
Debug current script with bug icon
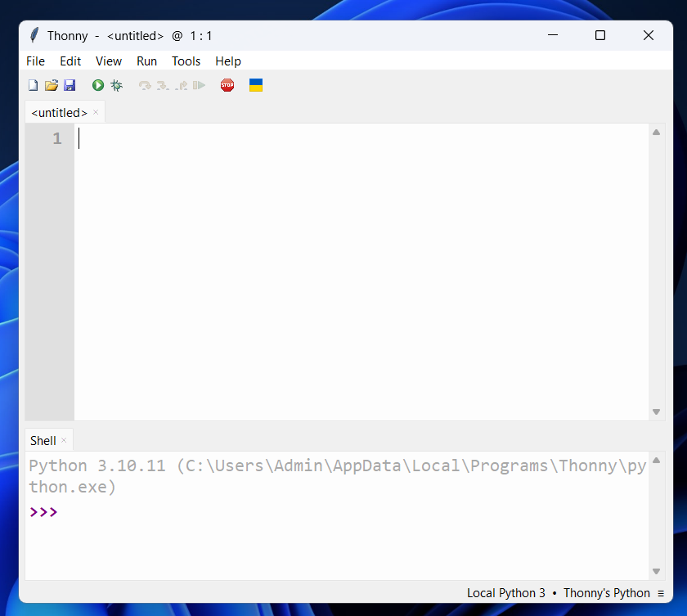116,85
